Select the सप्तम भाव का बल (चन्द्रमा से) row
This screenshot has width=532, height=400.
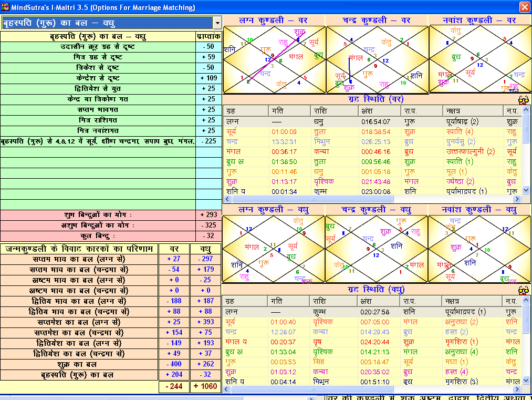click(111, 270)
